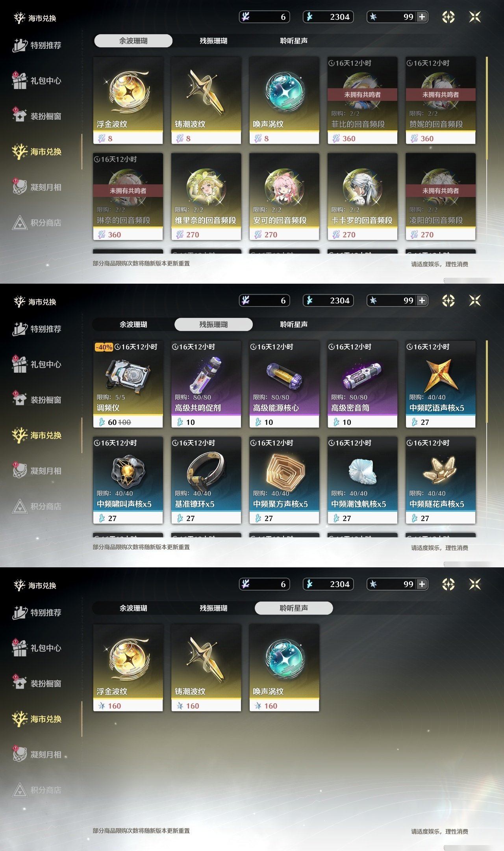Select the discounted 调频仪 item
Image resolution: width=504 pixels, height=851 pixels.
(128, 384)
